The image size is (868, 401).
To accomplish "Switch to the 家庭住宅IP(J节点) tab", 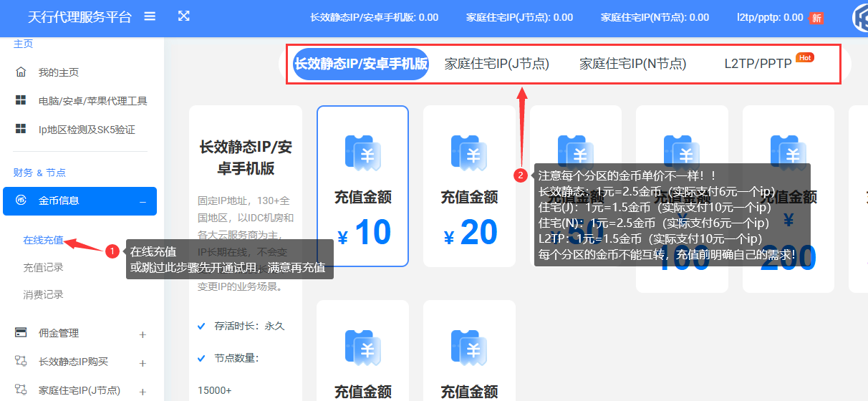I will [496, 64].
